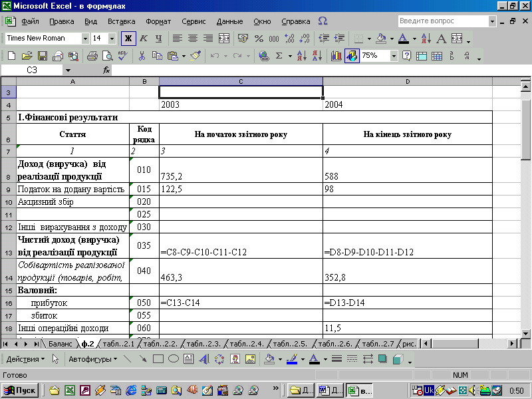Center text in cell

pyautogui.click(x=193, y=39)
